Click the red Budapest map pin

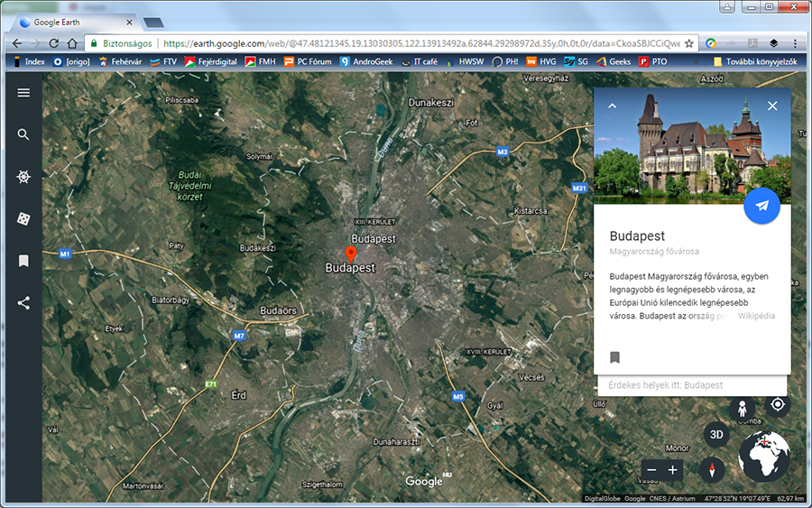(x=351, y=254)
